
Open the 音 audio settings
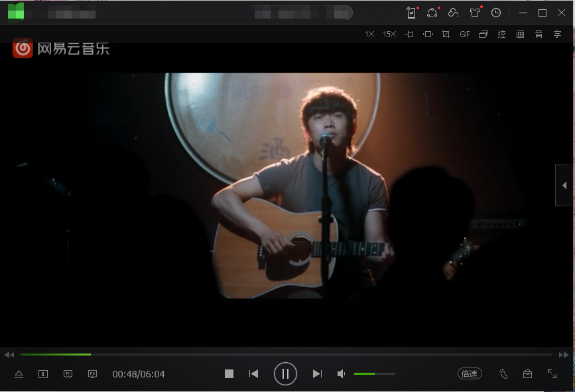click(x=539, y=34)
